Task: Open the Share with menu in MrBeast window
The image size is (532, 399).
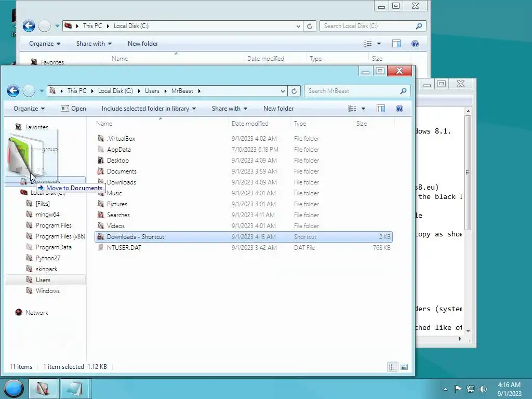Action: click(x=229, y=109)
